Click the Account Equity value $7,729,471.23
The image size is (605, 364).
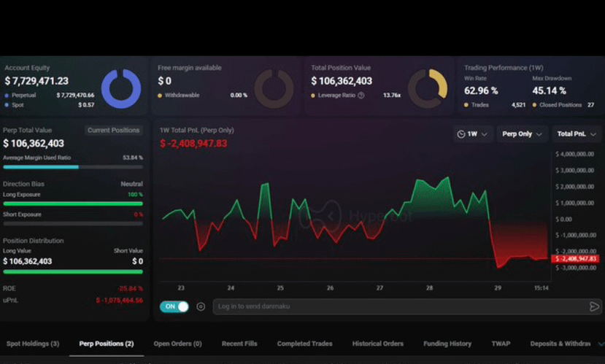click(x=36, y=81)
